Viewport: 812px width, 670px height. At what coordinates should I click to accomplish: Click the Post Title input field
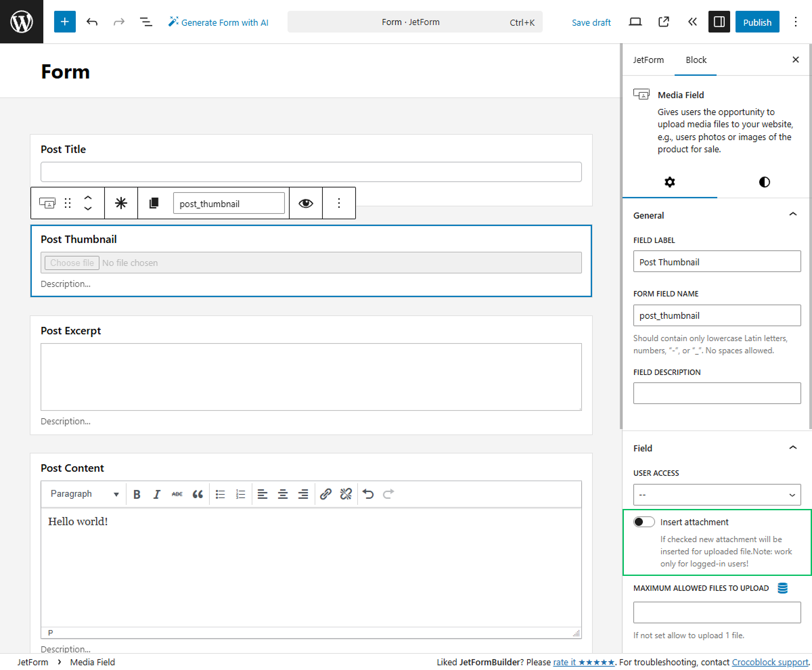(311, 172)
